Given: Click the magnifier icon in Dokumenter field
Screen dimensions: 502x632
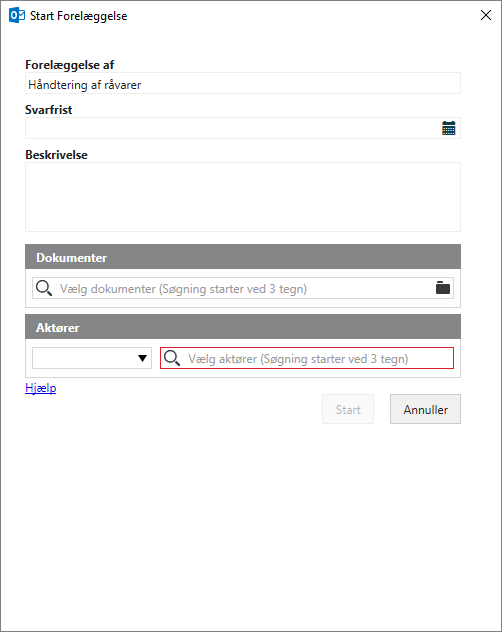Looking at the screenshot, I should click(x=44, y=288).
